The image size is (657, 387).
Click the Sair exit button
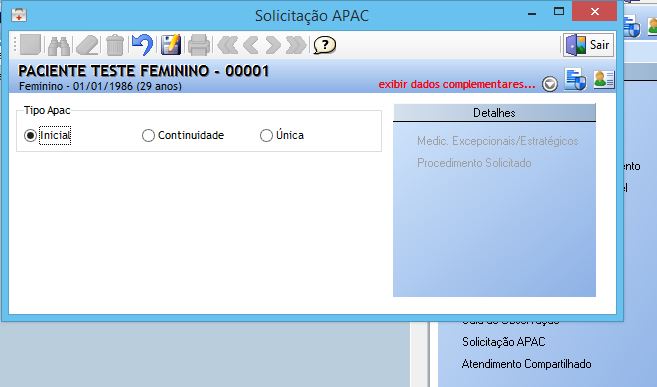pos(588,45)
